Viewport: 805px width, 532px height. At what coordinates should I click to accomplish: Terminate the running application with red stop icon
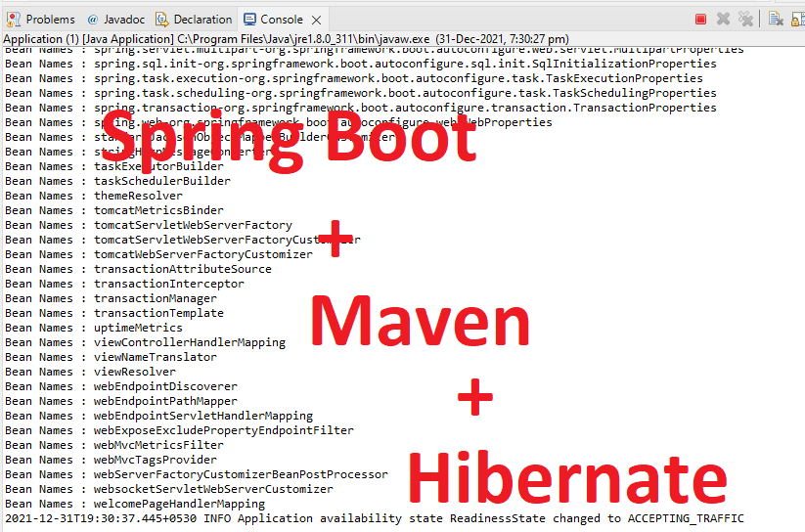tap(700, 20)
